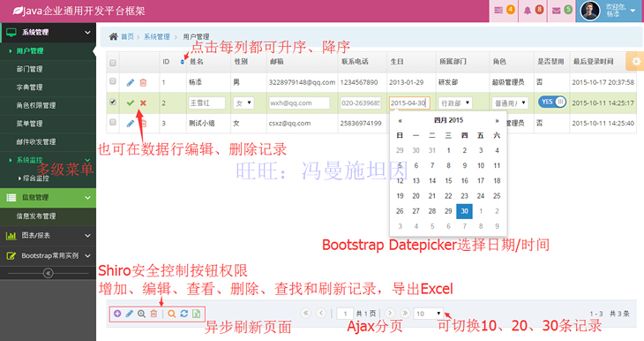
Task: Click the phone input field 020-263968
Action: click(x=361, y=102)
